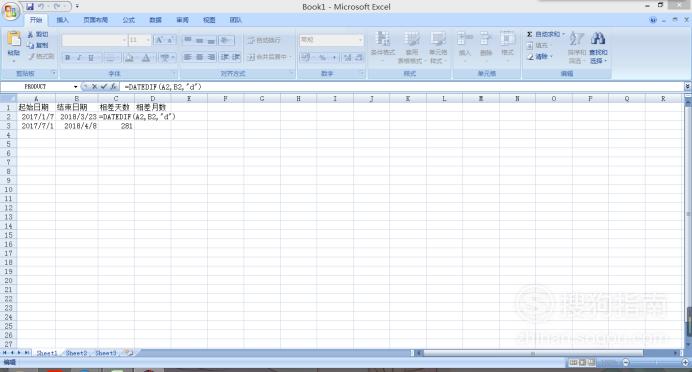This screenshot has width=692, height=372.
Task: Open the 公式 (Formulas) tab
Action: point(128,20)
